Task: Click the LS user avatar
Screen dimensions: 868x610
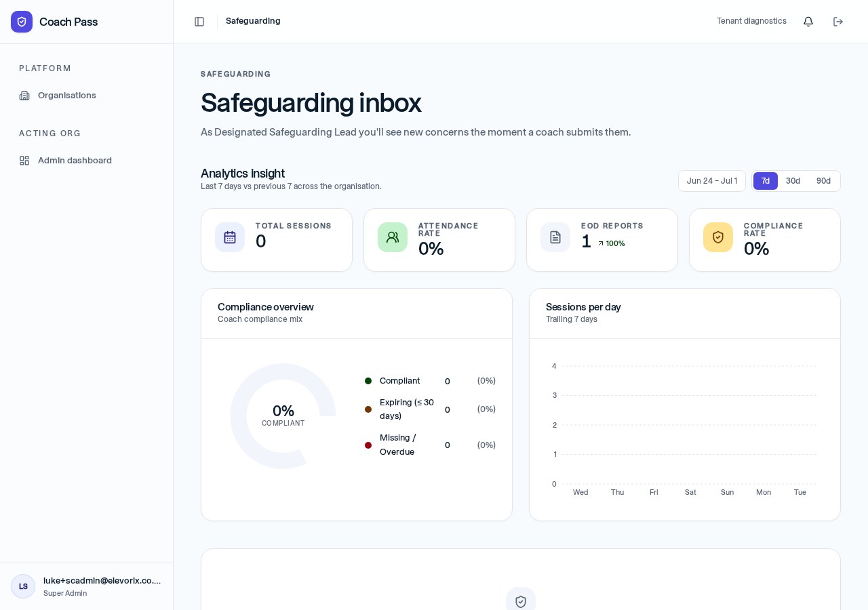Action: click(x=23, y=586)
